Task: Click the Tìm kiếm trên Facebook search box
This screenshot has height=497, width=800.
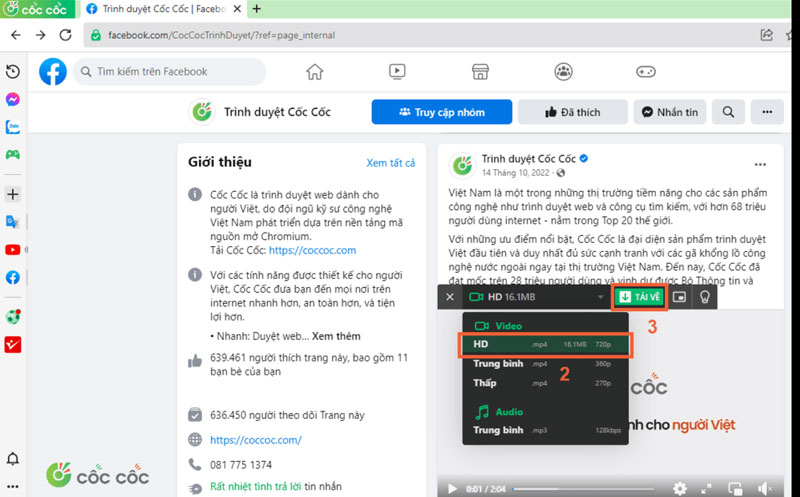Action: (169, 71)
